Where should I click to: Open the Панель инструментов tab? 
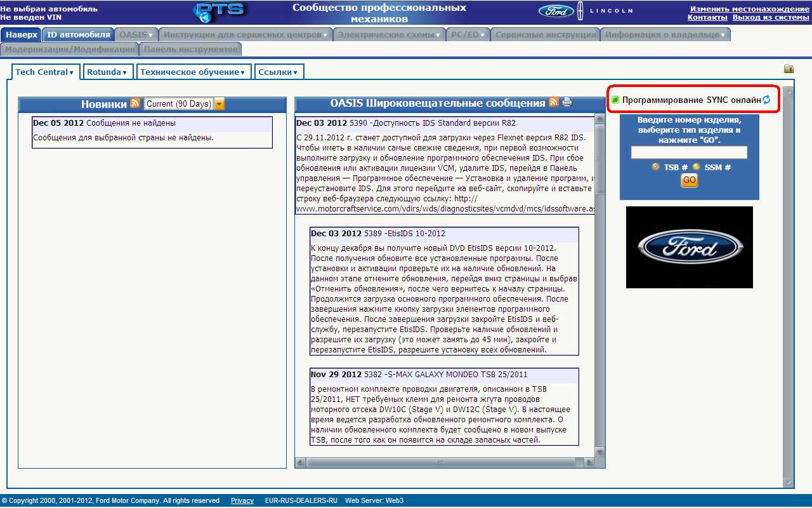click(190, 49)
